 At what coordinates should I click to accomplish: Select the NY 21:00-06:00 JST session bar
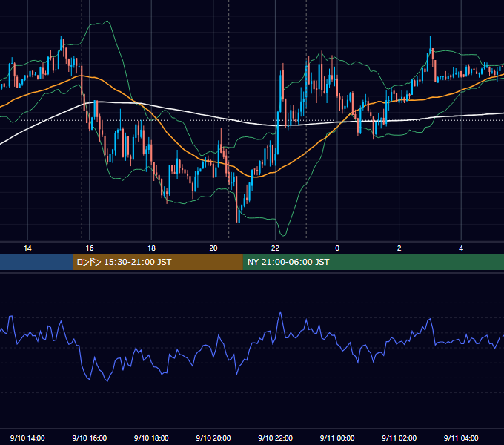pyautogui.click(x=373, y=262)
